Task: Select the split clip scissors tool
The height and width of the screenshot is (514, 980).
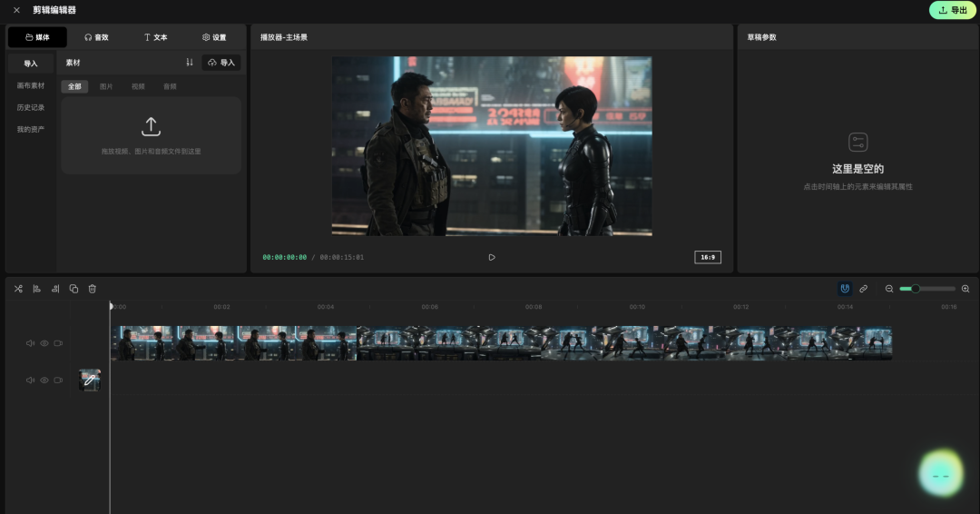Action: [18, 289]
